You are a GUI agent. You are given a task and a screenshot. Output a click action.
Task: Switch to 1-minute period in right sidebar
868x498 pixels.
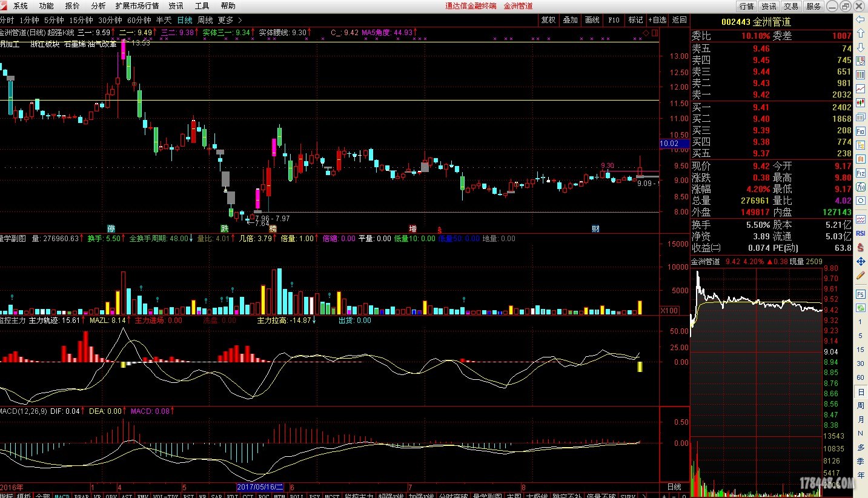860,322
